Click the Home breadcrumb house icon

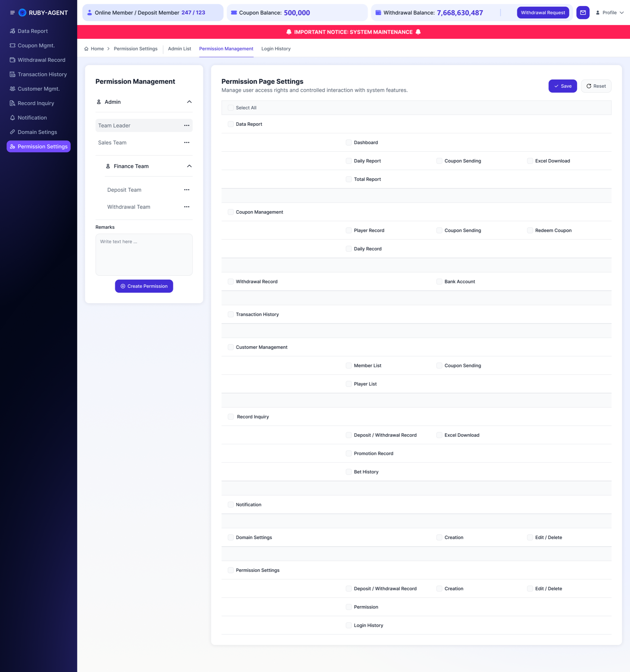point(86,49)
